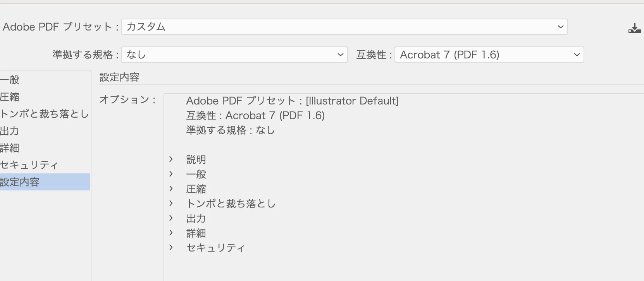Expand the トンボと裁ち落とし summary chevron
The width and height of the screenshot is (644, 281).
click(x=171, y=203)
